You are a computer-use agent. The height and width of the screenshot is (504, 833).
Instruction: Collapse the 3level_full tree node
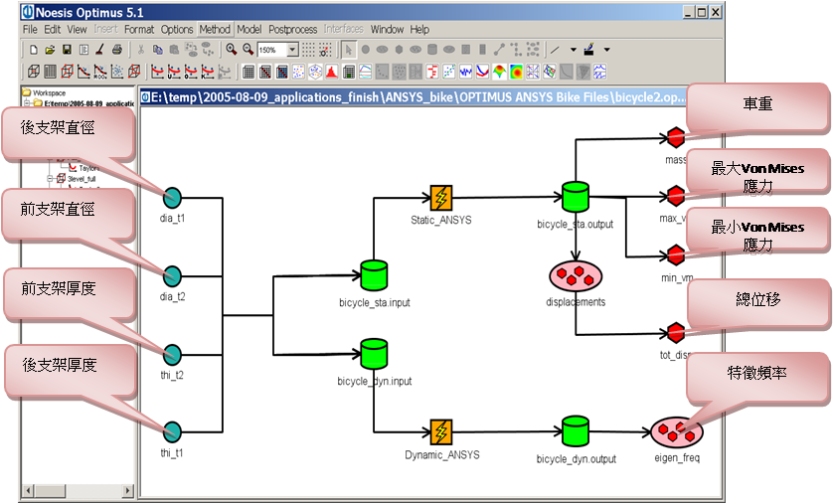[49, 179]
